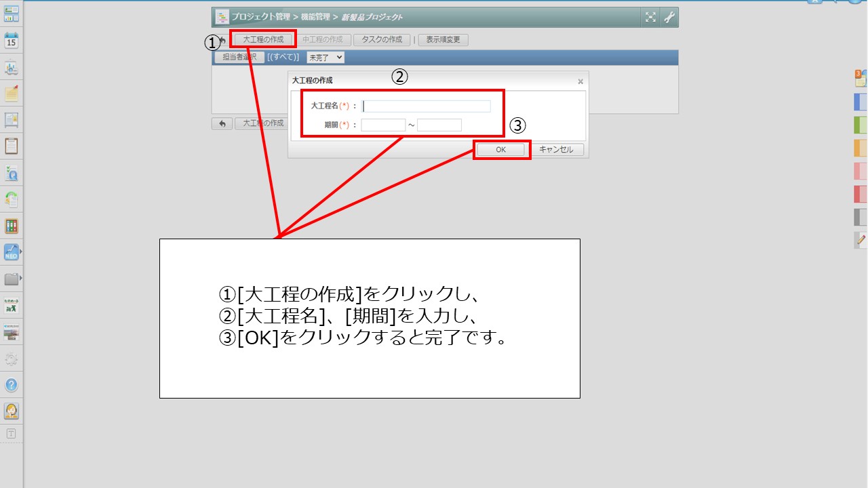The height and width of the screenshot is (488, 868).
Task: Click the 期間 end date field
Action: pyautogui.click(x=439, y=125)
